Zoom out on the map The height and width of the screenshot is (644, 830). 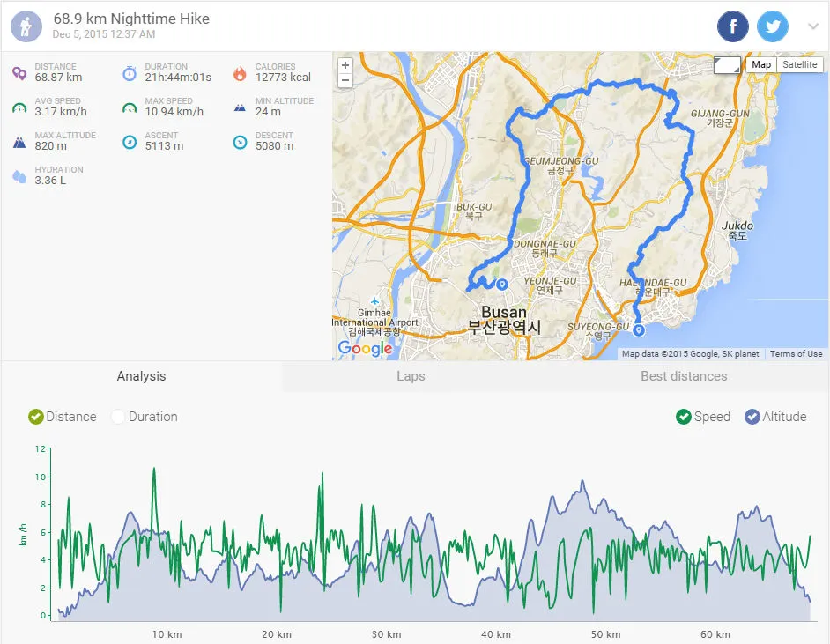[x=345, y=80]
